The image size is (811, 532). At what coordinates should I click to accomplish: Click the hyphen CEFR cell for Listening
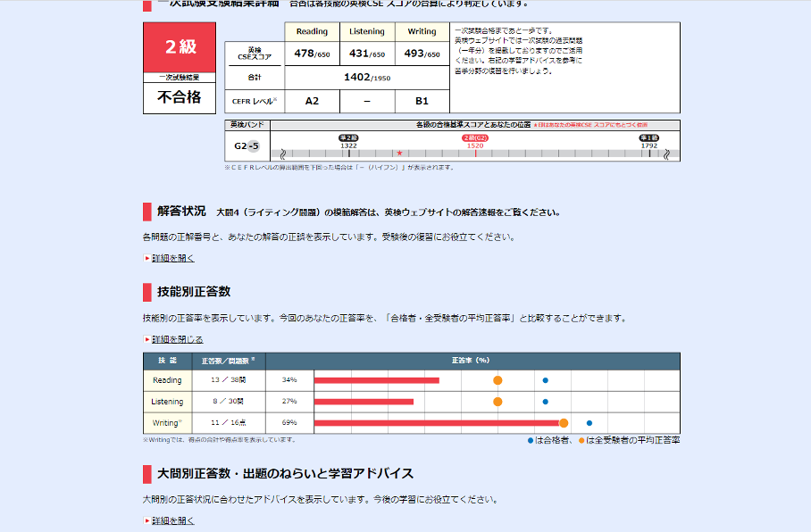tap(367, 102)
